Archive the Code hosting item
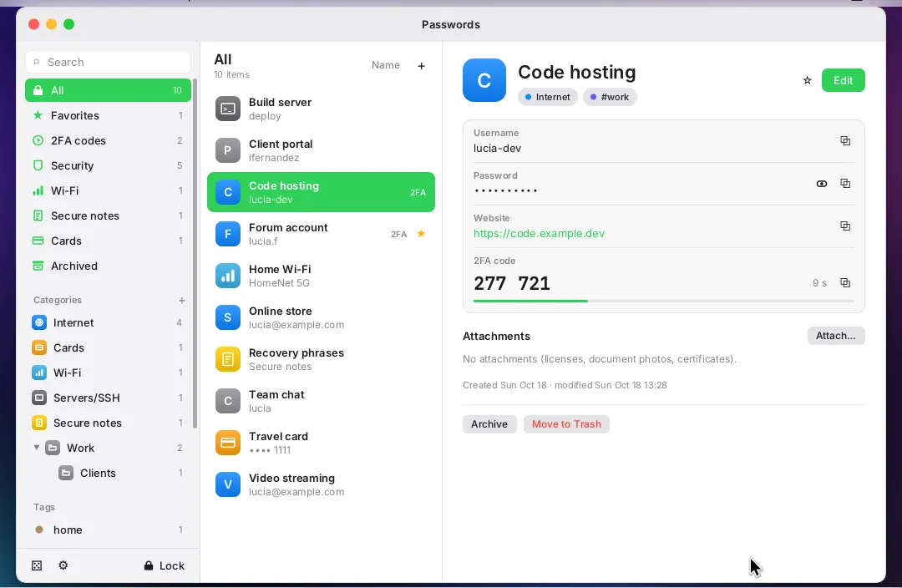Screen dimensions: 902x588 [x=489, y=424]
